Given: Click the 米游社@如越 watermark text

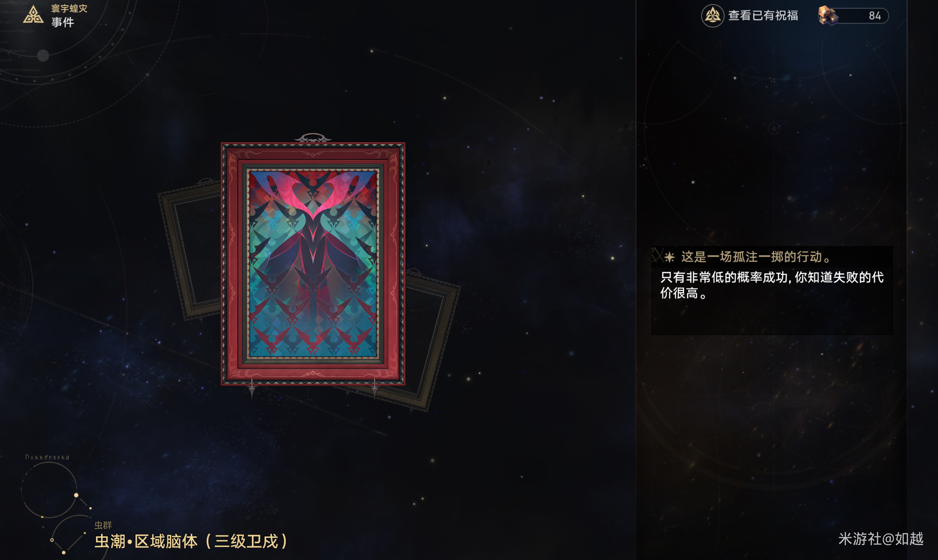Looking at the screenshot, I should [x=881, y=539].
